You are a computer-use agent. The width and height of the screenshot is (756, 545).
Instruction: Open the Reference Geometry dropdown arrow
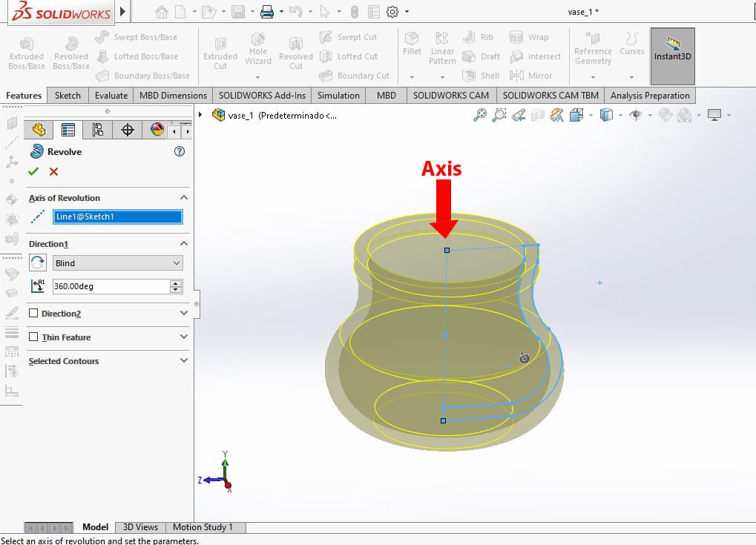tap(593, 77)
